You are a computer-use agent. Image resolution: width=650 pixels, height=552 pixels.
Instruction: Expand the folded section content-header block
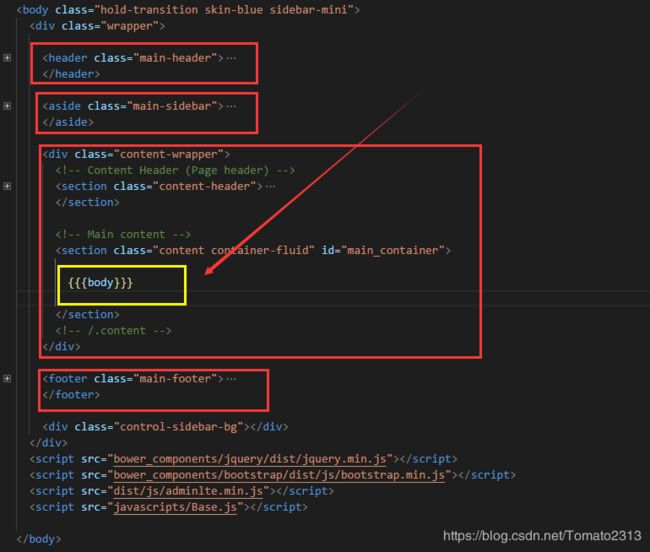[7, 186]
